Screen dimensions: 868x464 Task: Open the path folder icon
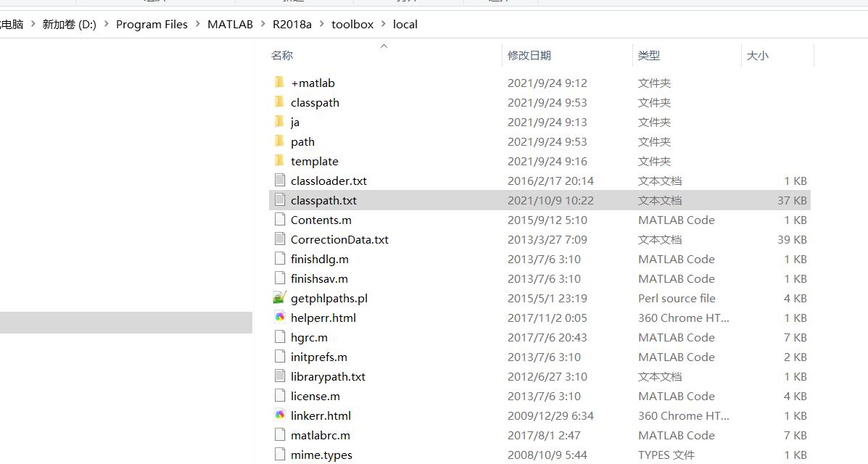pos(280,141)
